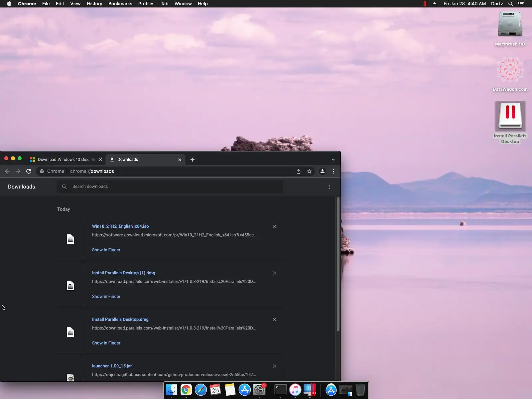Open the Install Parallels Desktop.dmg link
Image resolution: width=532 pixels, height=399 pixels.
pyautogui.click(x=120, y=320)
